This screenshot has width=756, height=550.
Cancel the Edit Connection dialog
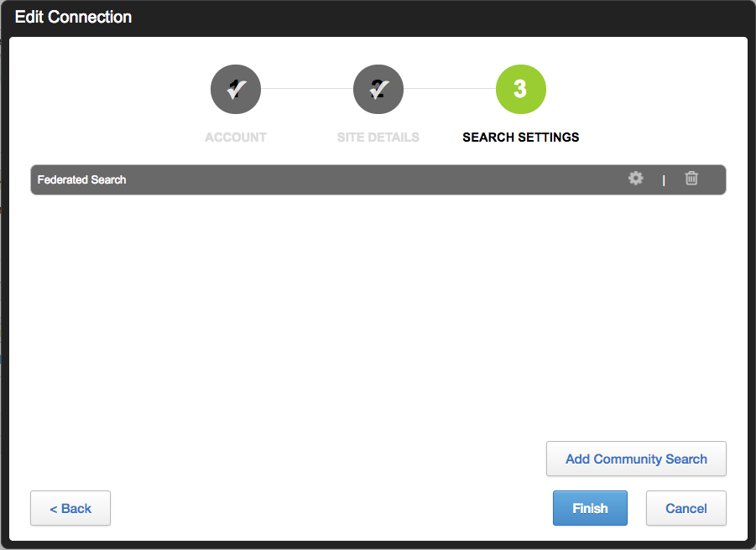point(686,508)
